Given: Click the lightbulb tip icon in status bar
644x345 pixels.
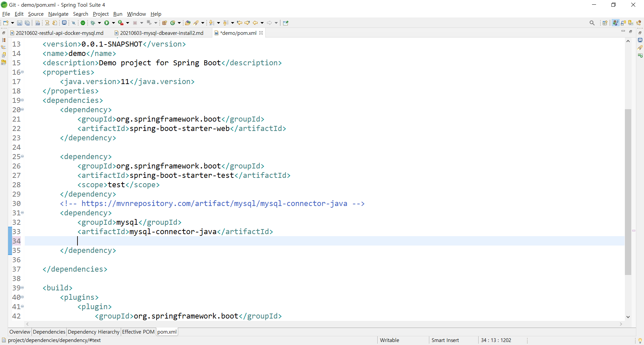Looking at the screenshot, I should tap(640, 341).
